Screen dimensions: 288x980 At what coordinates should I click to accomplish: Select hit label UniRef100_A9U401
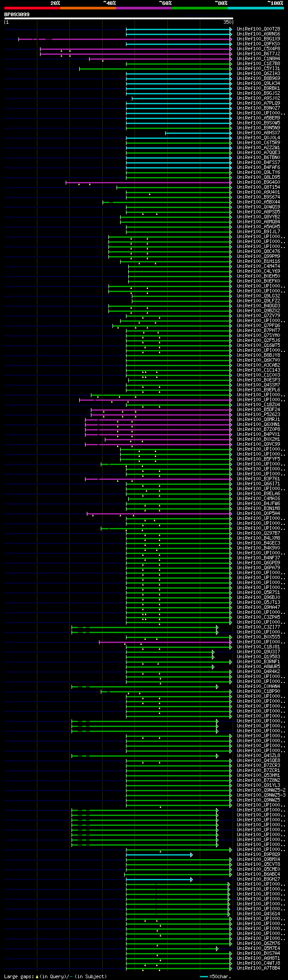(258, 192)
